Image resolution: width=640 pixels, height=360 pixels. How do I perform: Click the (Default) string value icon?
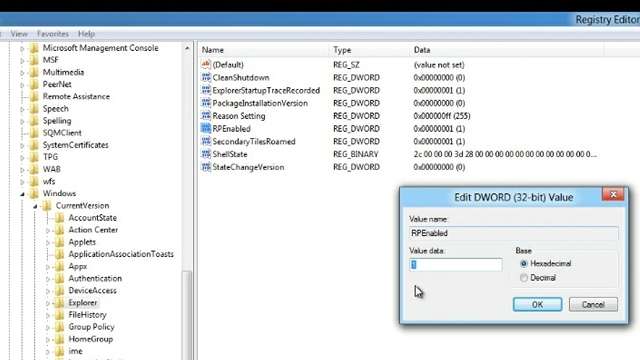coord(206,64)
